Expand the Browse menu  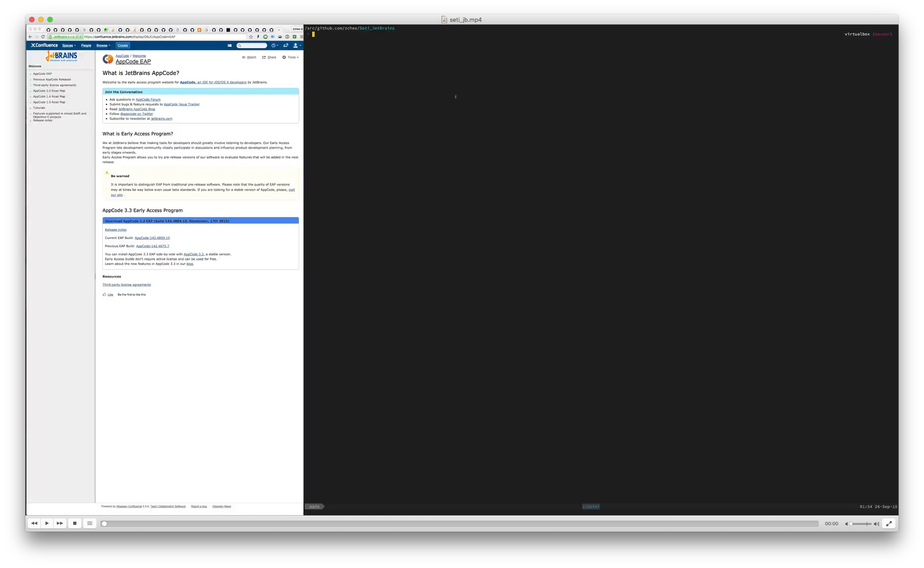103,45
